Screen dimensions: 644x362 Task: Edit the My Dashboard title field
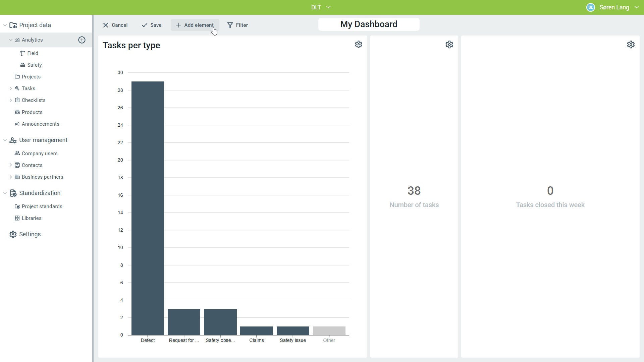click(369, 24)
